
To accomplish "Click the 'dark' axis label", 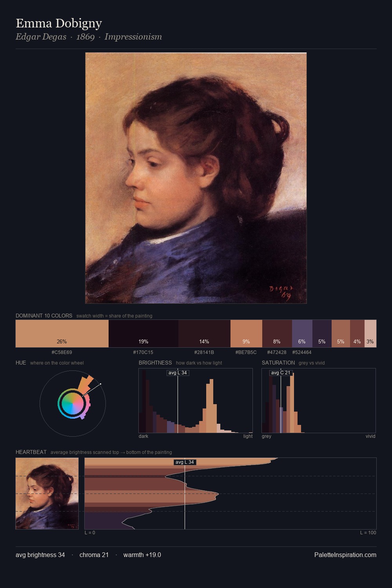I will pyautogui.click(x=143, y=436).
